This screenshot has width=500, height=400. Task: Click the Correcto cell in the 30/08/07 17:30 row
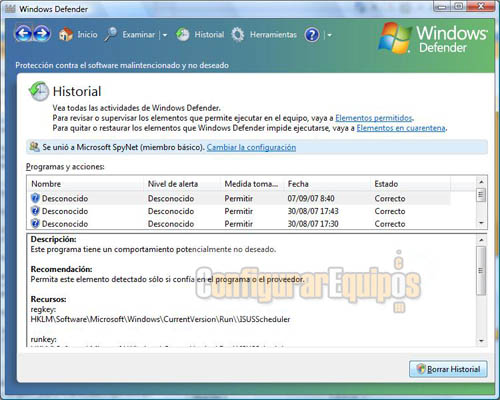point(390,224)
